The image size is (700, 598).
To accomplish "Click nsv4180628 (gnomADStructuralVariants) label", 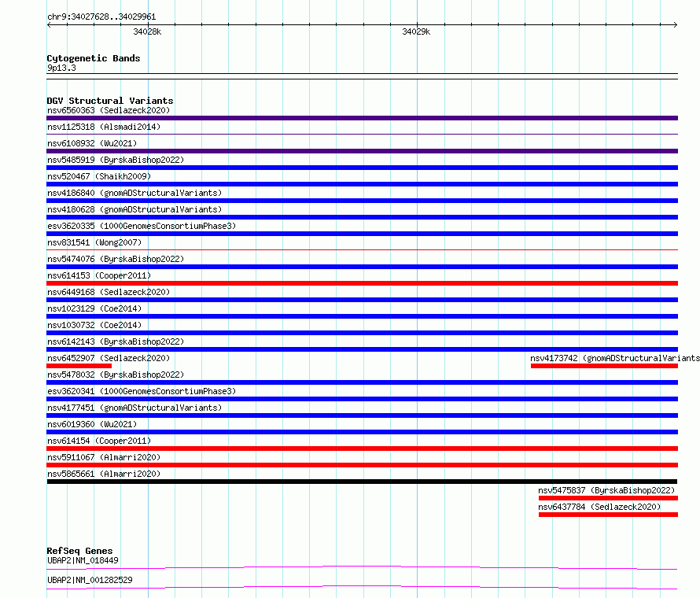I will pyautogui.click(x=134, y=209).
